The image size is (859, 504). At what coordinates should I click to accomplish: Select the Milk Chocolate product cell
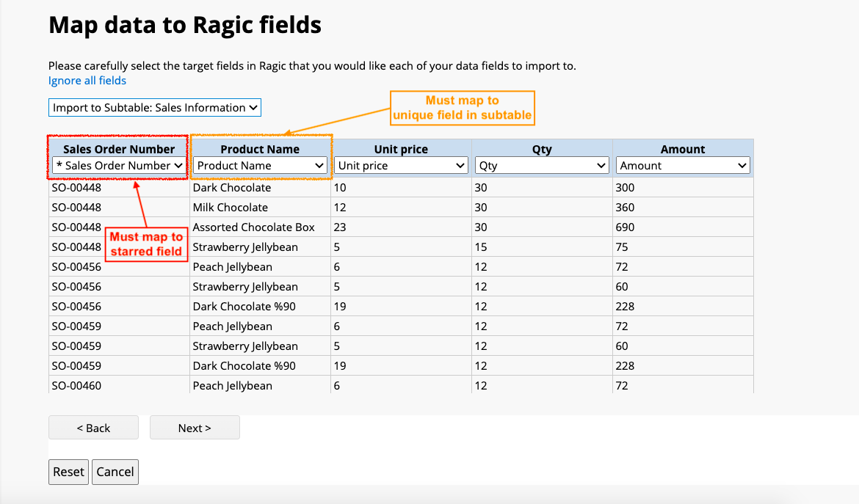(x=231, y=208)
